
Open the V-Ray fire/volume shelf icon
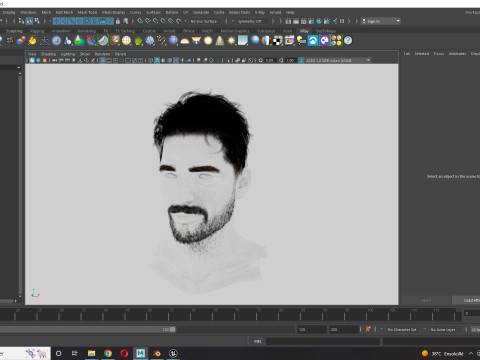[x=32, y=40]
